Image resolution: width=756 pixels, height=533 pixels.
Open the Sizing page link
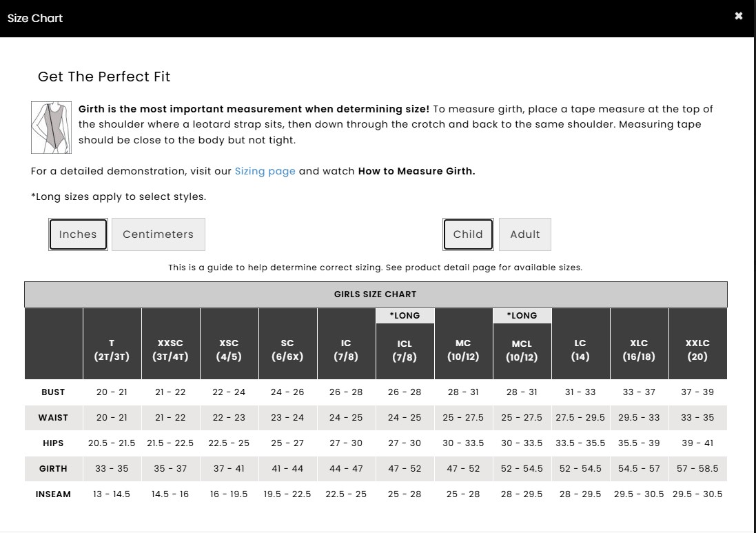coord(265,171)
